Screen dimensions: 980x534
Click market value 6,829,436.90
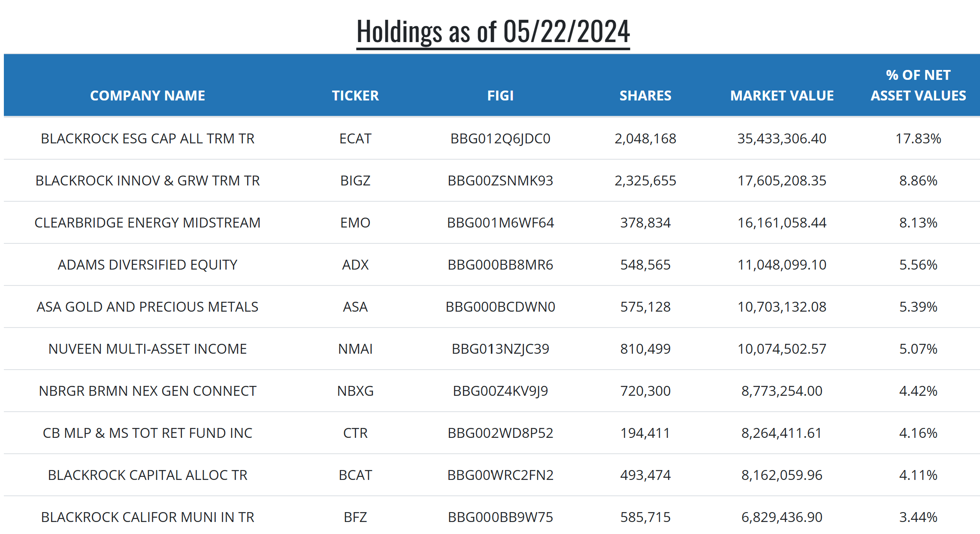[782, 517]
